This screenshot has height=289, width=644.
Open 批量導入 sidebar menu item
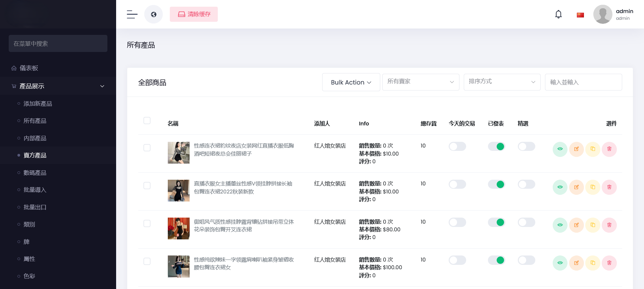pos(35,190)
